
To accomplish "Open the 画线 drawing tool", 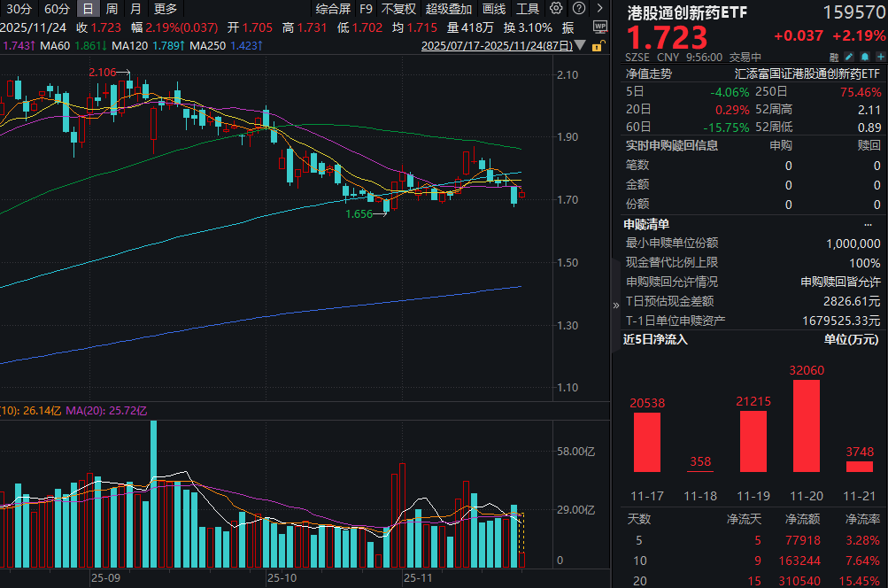I will (x=493, y=9).
